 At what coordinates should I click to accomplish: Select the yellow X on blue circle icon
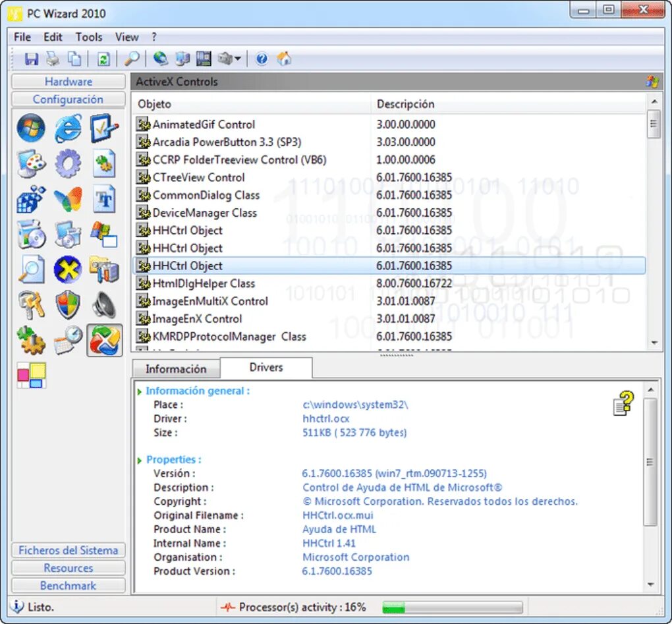68,269
